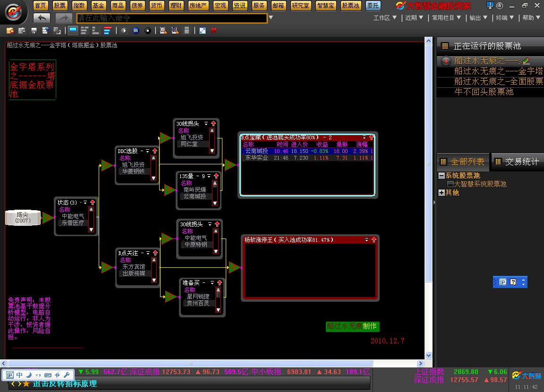Click the circled A icon in title bar
The image size is (544, 392).
[500, 6]
